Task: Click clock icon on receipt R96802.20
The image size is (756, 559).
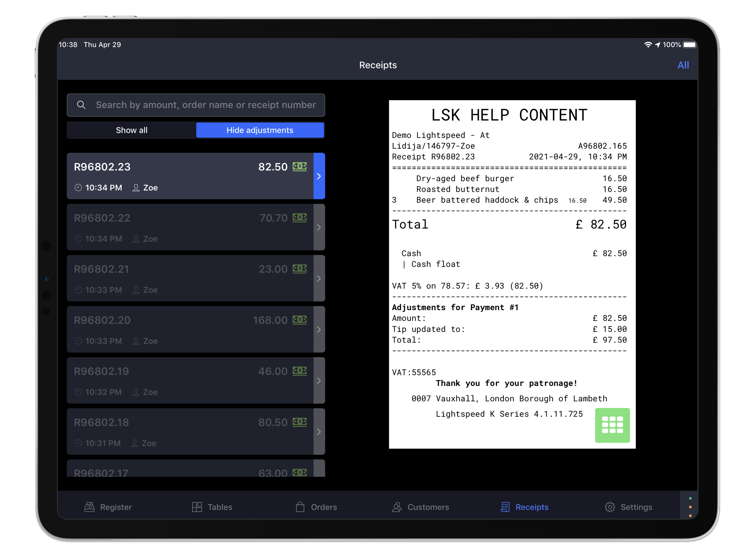Action: 78,341
